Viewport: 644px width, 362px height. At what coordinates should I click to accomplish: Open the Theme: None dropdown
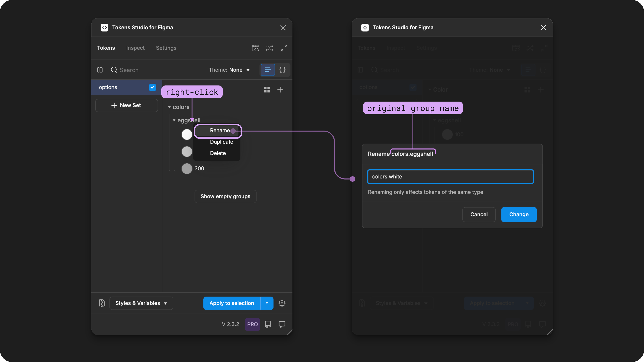point(229,70)
